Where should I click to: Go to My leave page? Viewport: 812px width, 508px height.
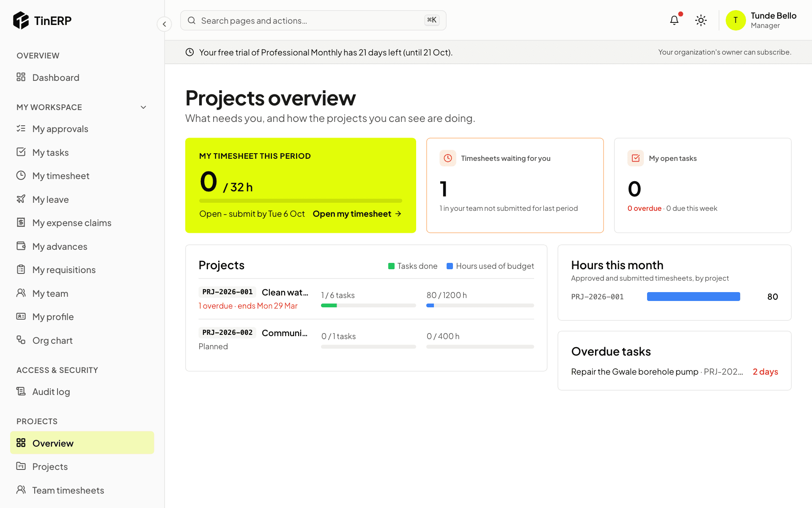[82, 199]
